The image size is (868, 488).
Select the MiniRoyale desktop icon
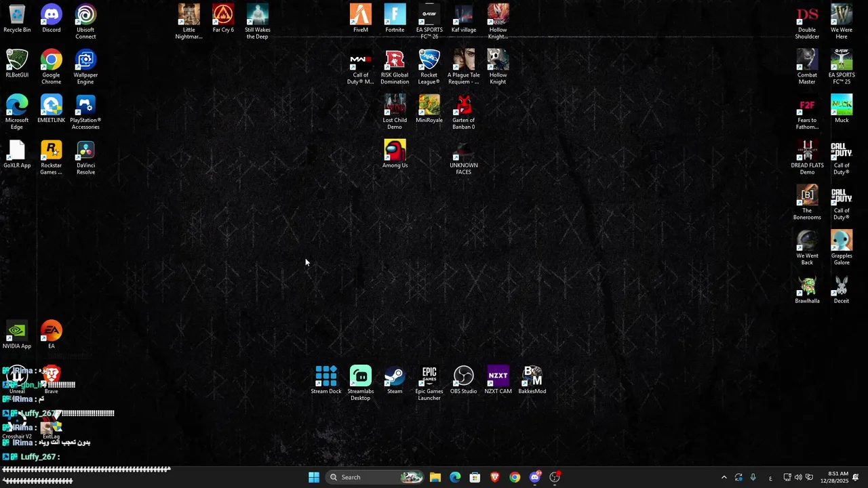click(x=429, y=109)
